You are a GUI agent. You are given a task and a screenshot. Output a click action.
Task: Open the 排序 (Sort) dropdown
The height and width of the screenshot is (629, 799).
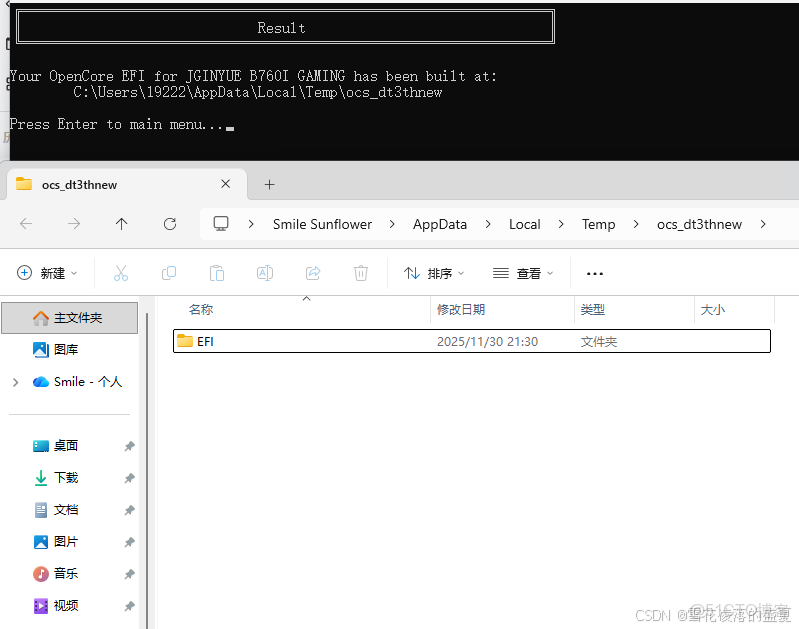[434, 273]
